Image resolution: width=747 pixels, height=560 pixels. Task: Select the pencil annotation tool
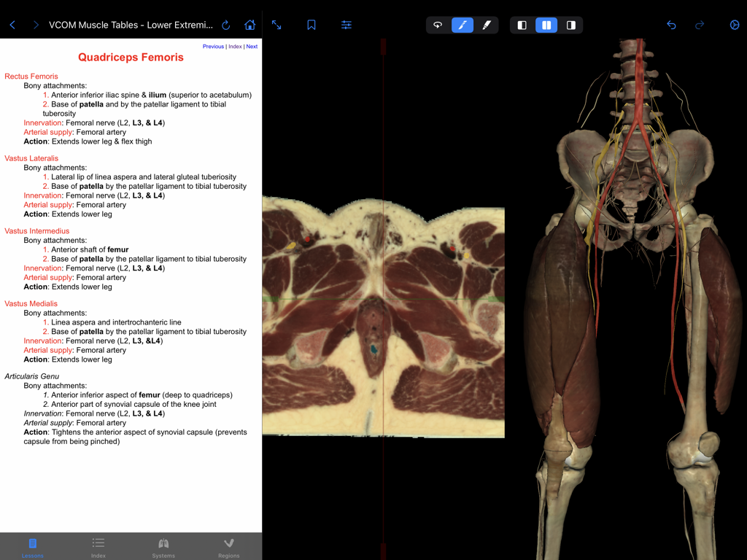462,24
